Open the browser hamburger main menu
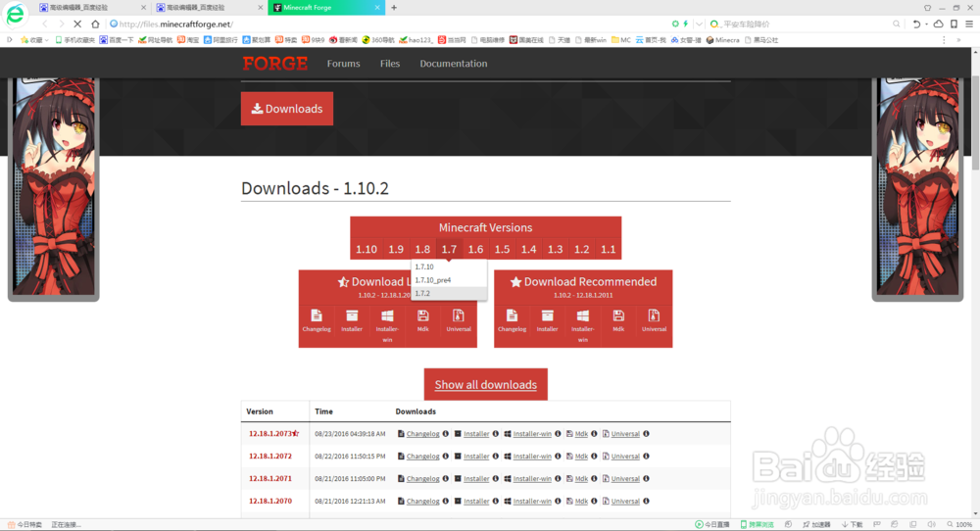The image size is (980, 531). 969,24
